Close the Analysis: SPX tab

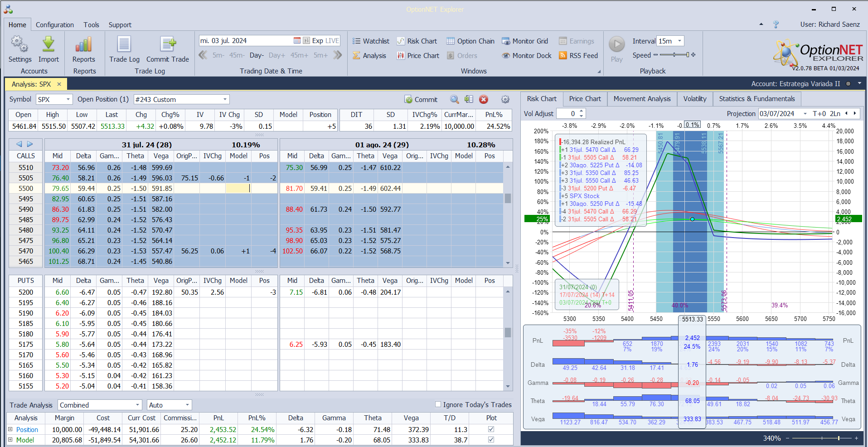coord(59,84)
